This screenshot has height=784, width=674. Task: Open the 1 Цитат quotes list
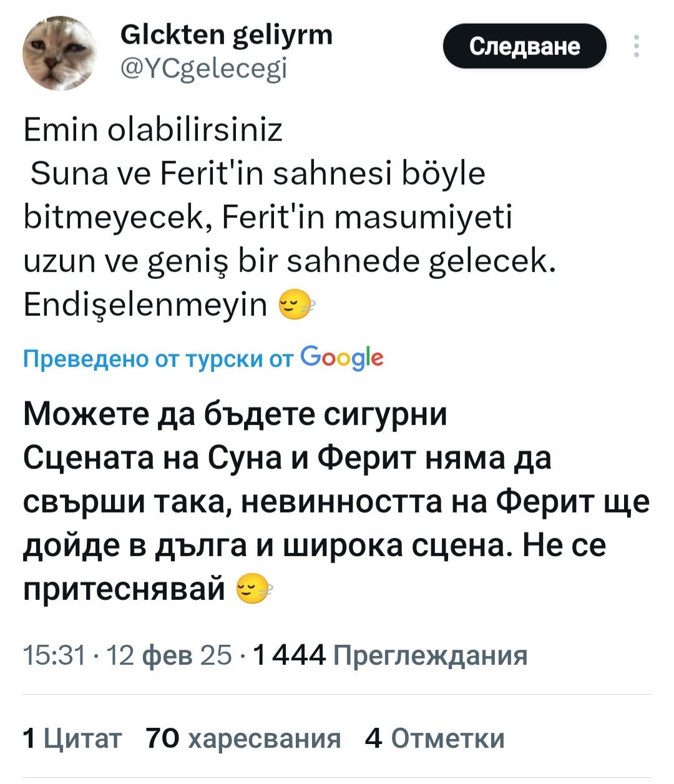(72, 738)
